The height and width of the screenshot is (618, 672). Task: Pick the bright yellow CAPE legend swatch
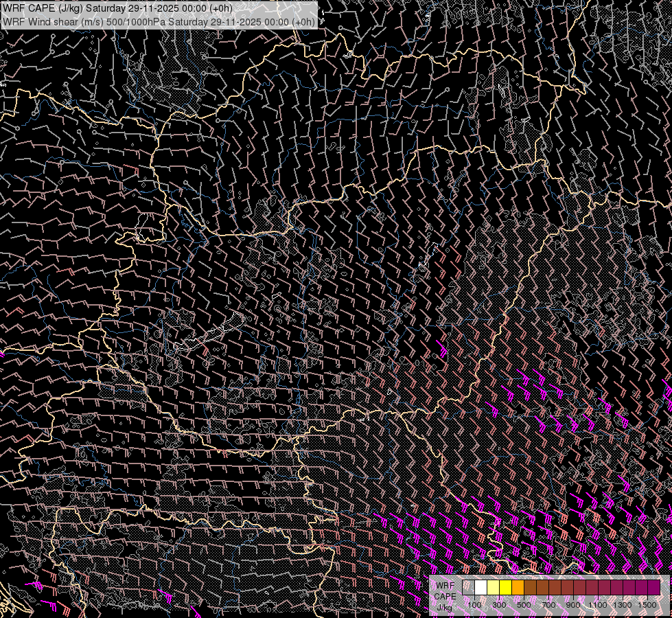click(x=505, y=587)
